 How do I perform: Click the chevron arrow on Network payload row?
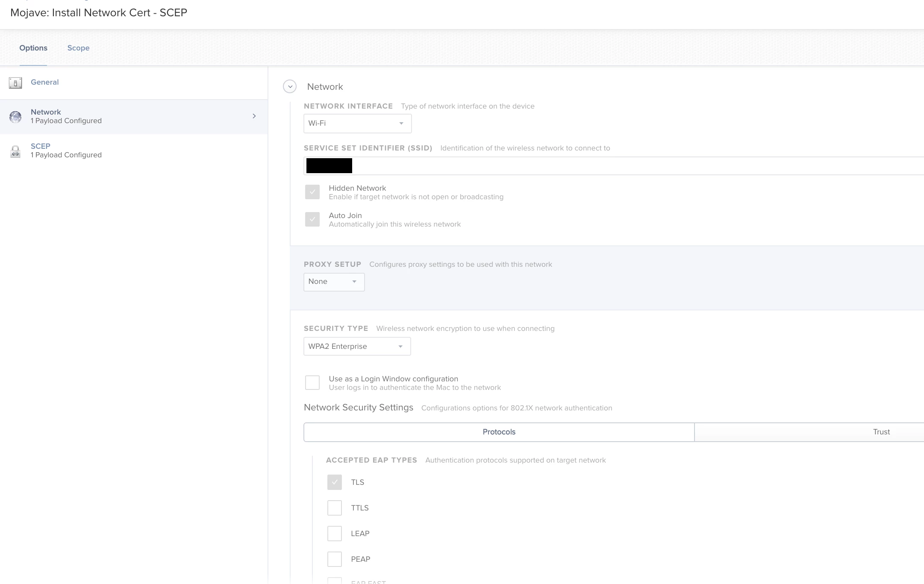coord(254,116)
